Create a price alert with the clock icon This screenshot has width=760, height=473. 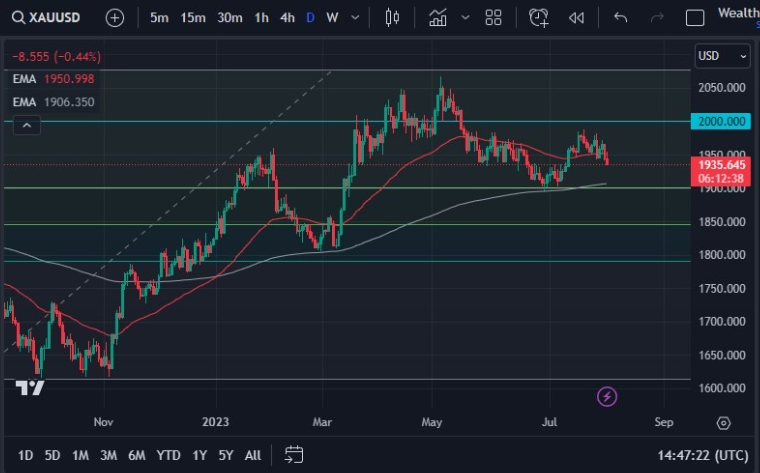pyautogui.click(x=539, y=18)
